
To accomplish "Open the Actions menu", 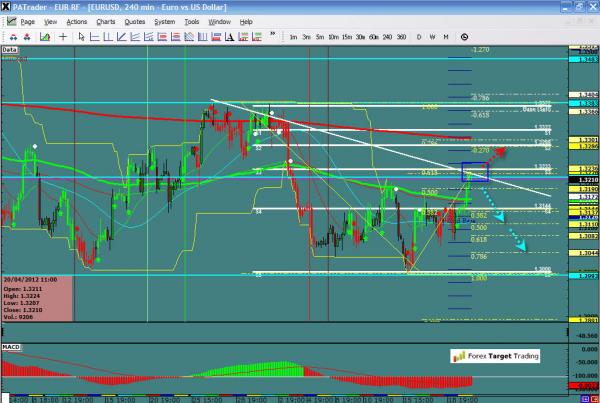I will [x=76, y=20].
